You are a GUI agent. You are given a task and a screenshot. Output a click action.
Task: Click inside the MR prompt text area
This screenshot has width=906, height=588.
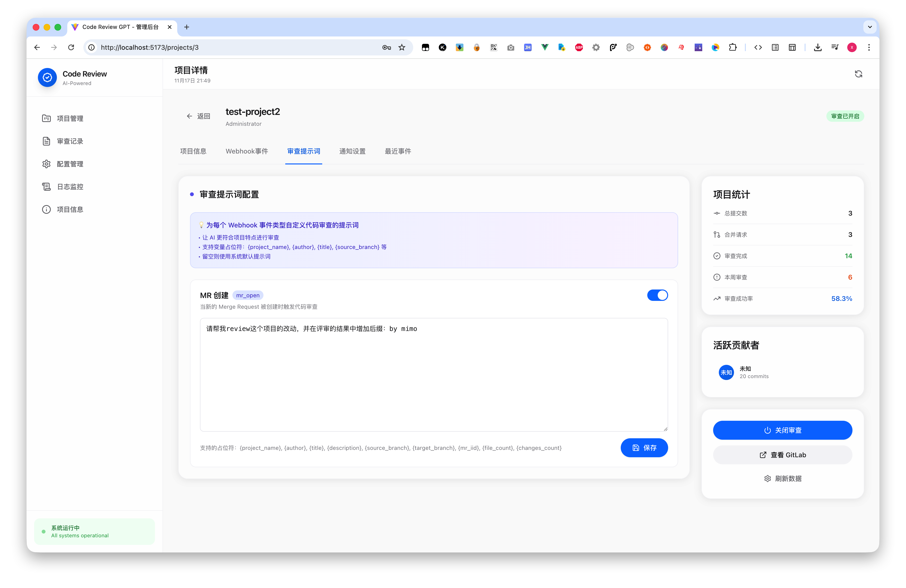coord(434,375)
